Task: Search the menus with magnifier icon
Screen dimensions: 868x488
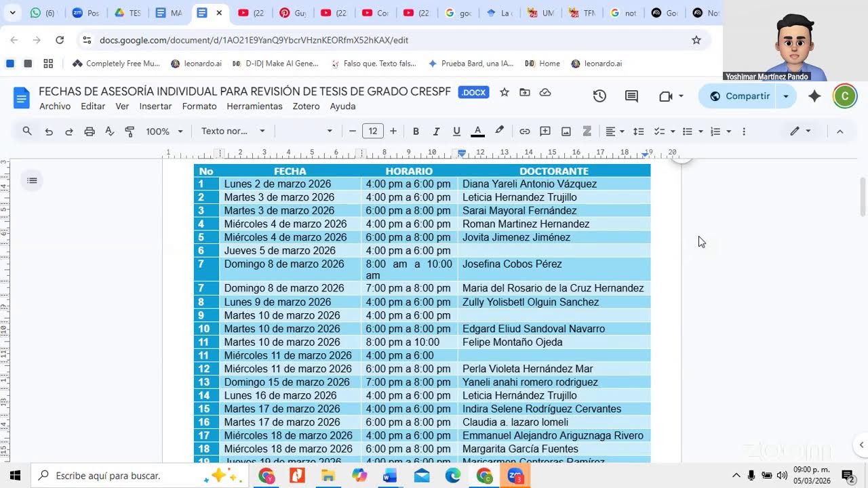Action: [x=27, y=131]
